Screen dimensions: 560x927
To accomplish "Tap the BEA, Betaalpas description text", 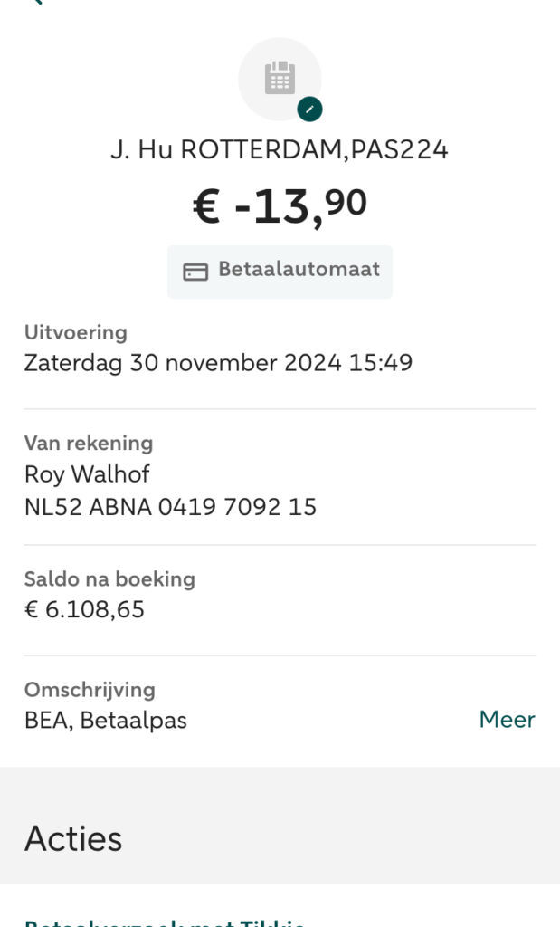I will tap(105, 721).
